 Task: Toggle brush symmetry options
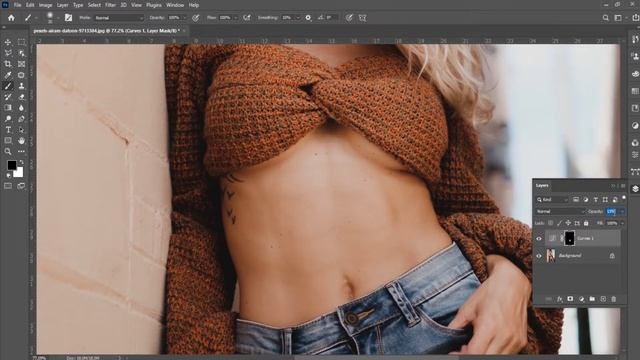click(362, 18)
